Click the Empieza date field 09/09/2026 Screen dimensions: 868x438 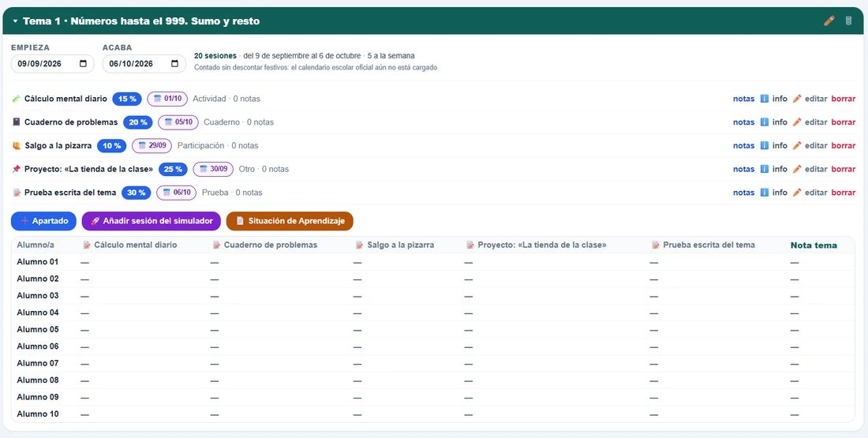[x=53, y=64]
